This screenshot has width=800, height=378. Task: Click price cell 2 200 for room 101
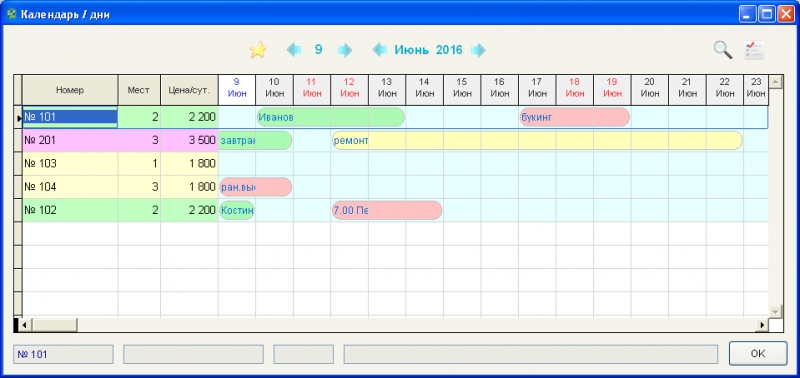(189, 117)
